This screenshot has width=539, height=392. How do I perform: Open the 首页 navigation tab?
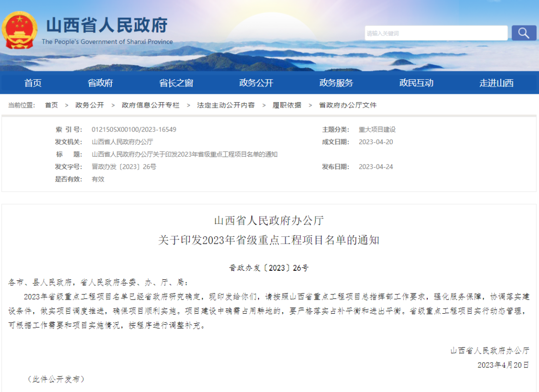click(x=33, y=83)
